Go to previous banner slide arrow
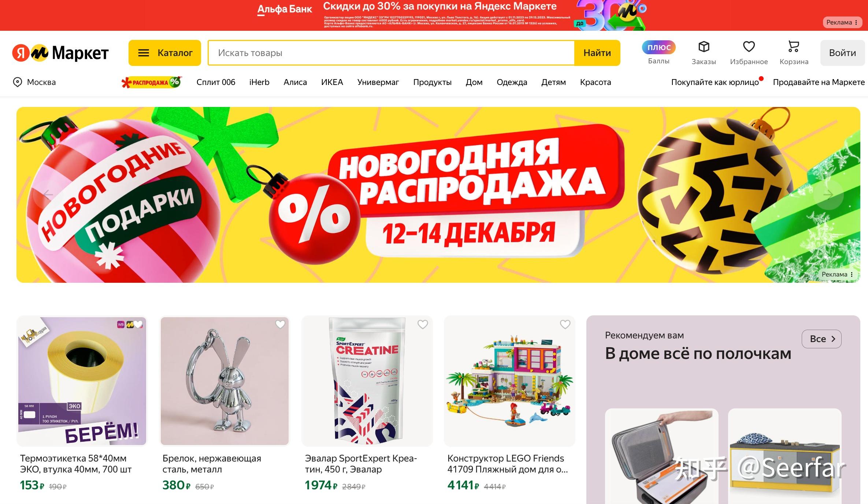 (x=48, y=194)
